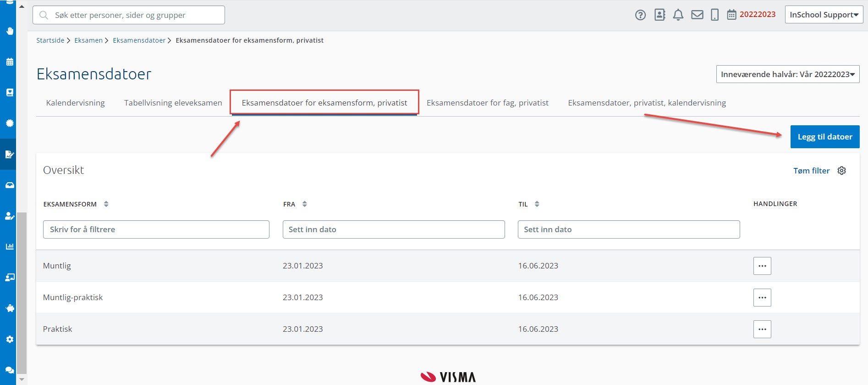Click the Eksamensform filter text field
The width and height of the screenshot is (868, 385).
click(x=156, y=229)
